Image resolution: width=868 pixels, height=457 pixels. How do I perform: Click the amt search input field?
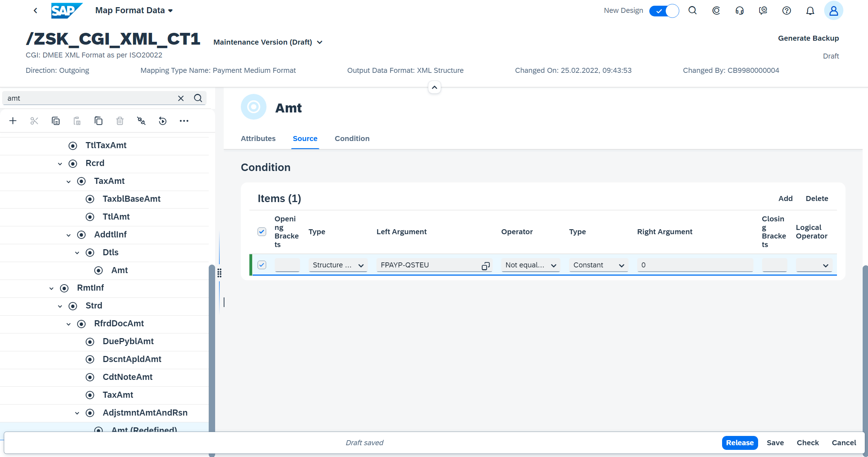click(91, 98)
